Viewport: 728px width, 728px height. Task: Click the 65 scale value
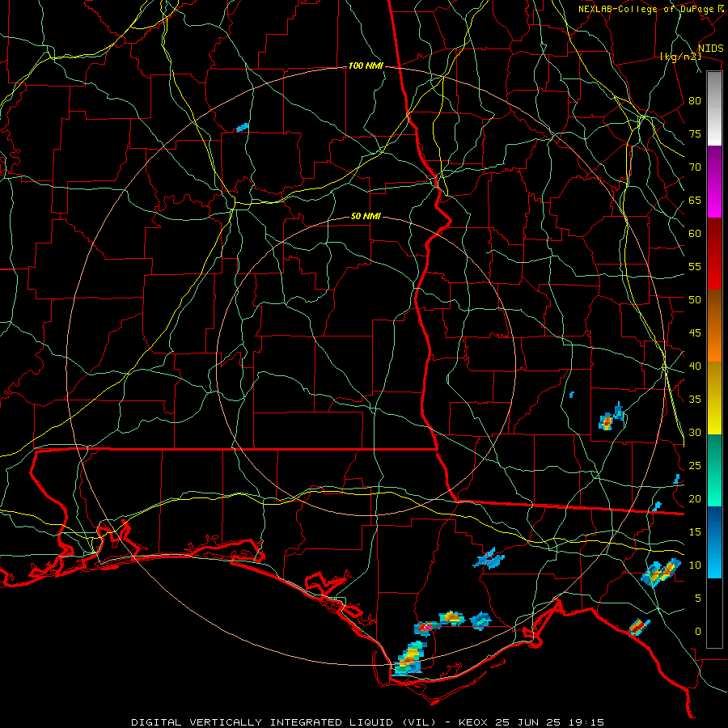click(x=695, y=200)
